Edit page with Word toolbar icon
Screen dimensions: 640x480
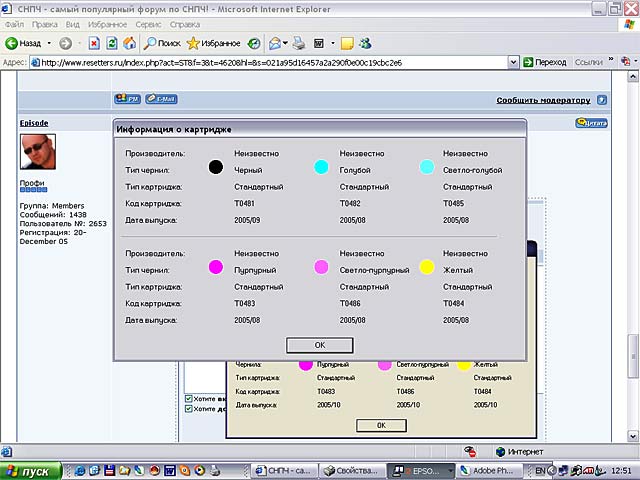tap(319, 43)
